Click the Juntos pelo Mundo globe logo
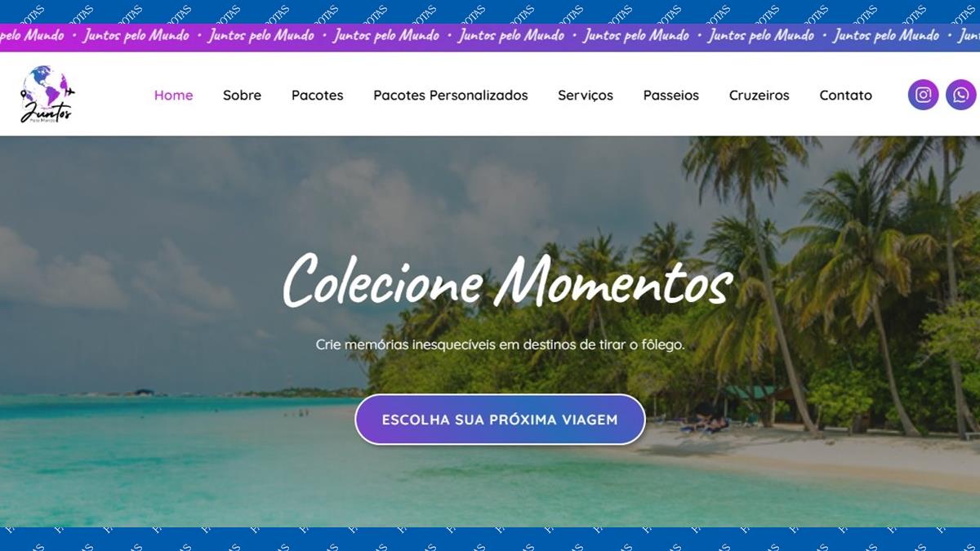Image resolution: width=980 pixels, height=551 pixels. tap(47, 95)
